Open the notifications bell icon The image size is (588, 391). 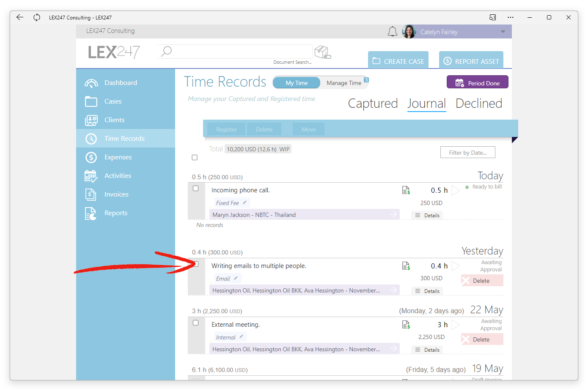tap(393, 32)
